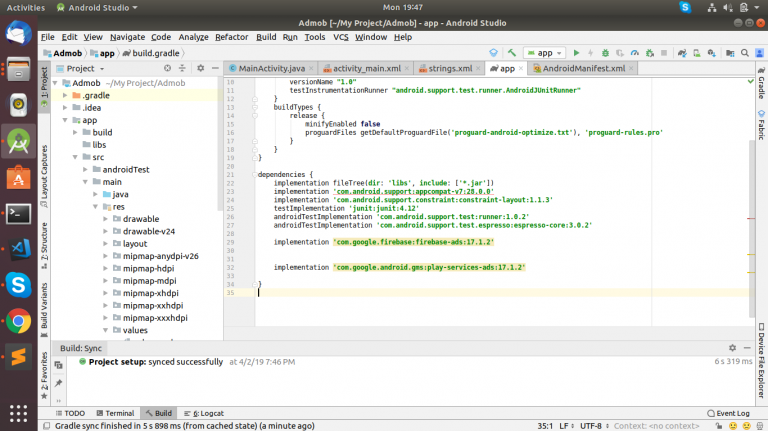Click the blue Firebase layers toolbar icon
The height and width of the screenshot is (431, 768).
[x=493, y=53]
